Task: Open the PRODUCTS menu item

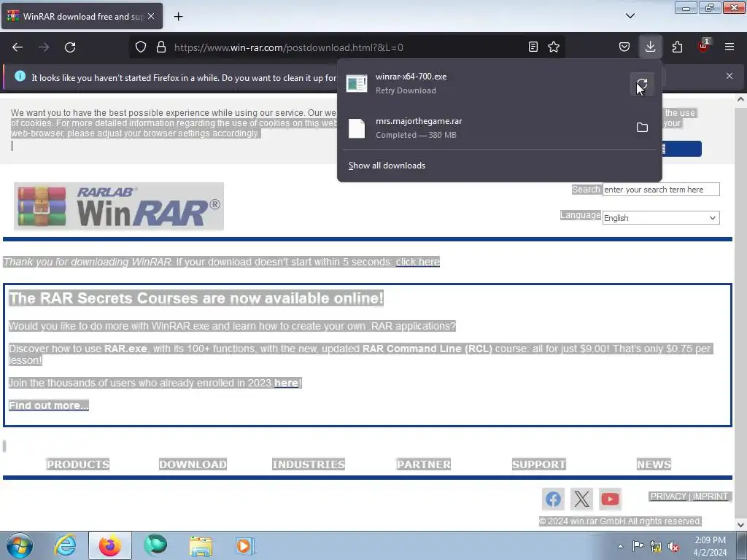Action: [77, 464]
